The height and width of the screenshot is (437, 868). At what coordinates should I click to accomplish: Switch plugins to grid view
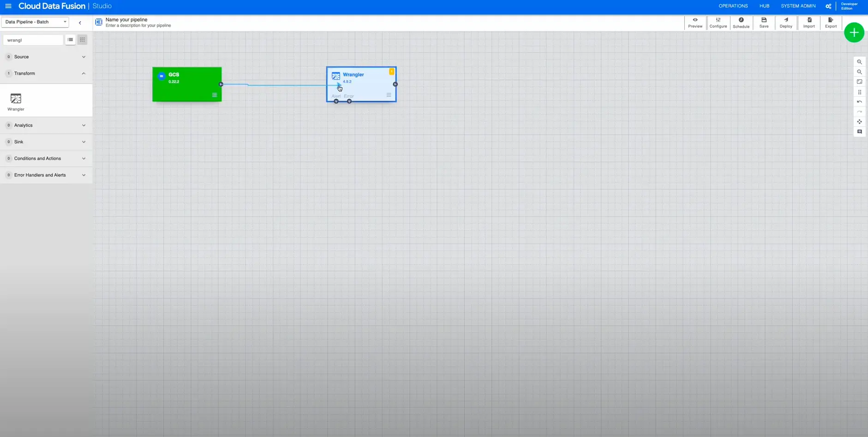[82, 40]
